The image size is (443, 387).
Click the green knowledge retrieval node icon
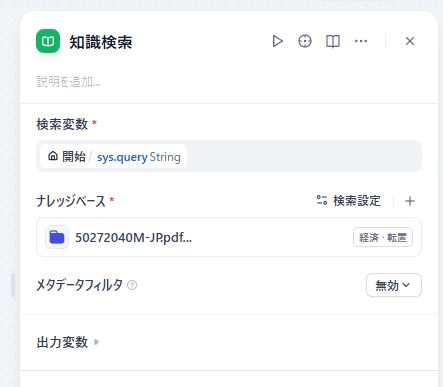48,41
